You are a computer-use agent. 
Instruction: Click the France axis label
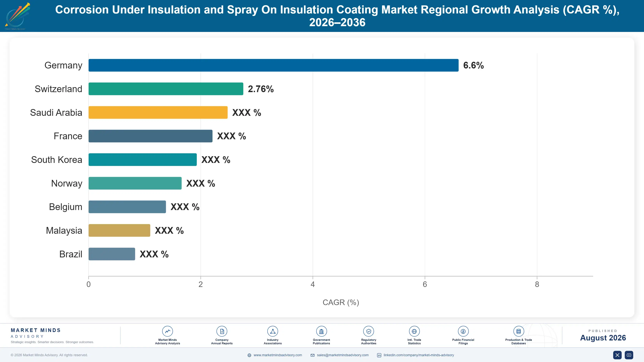[68, 136]
